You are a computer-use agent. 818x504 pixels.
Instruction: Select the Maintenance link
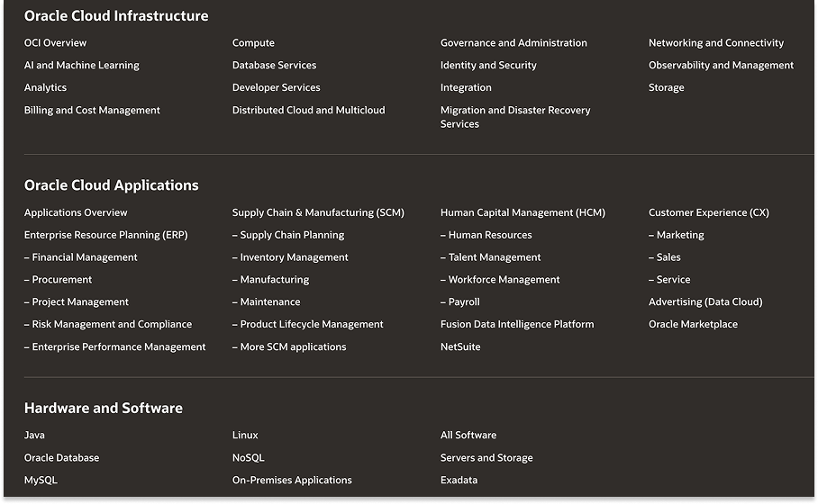(266, 301)
